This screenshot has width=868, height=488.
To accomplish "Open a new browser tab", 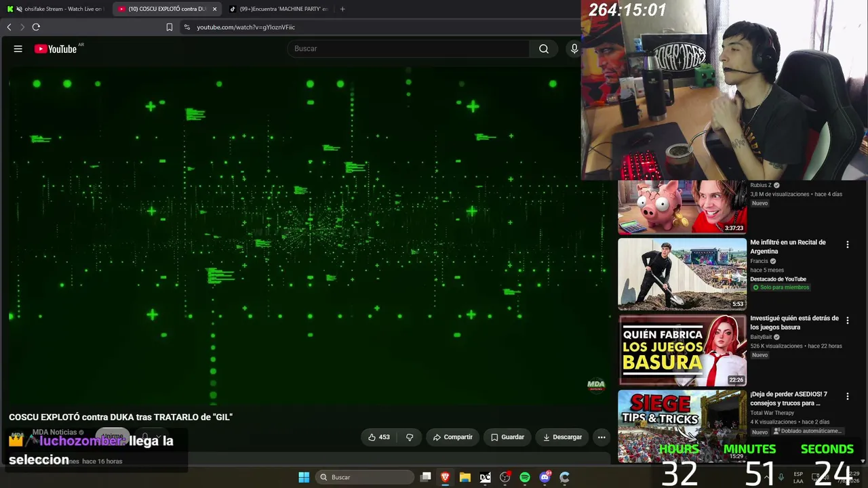I will click(x=342, y=9).
